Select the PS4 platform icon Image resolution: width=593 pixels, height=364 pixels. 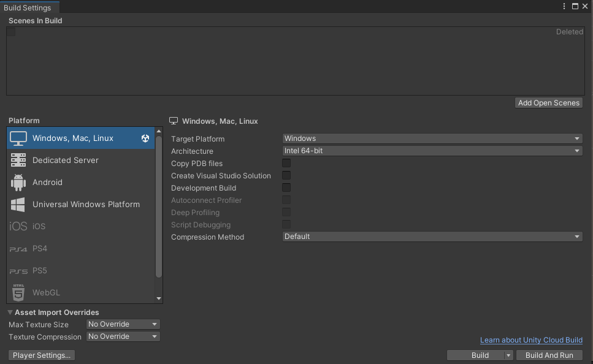(x=18, y=249)
